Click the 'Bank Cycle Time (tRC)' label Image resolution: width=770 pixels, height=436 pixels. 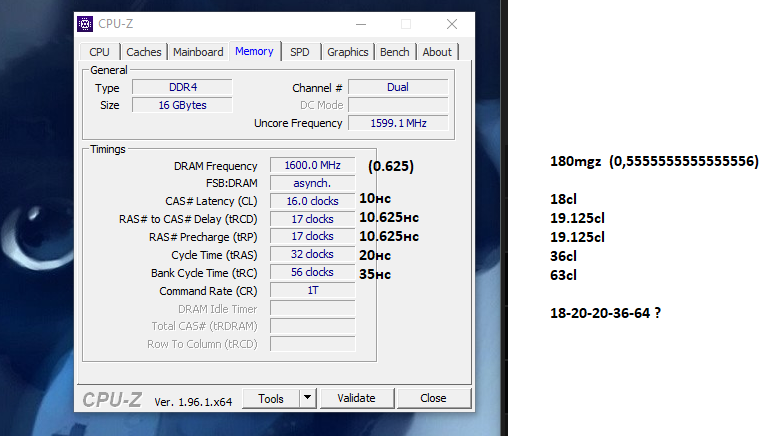click(204, 273)
